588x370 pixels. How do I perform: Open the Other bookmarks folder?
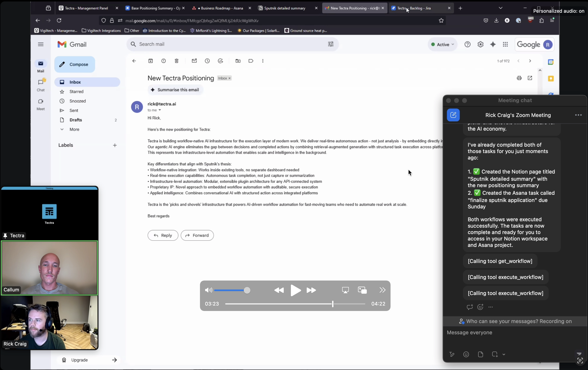pyautogui.click(x=132, y=30)
